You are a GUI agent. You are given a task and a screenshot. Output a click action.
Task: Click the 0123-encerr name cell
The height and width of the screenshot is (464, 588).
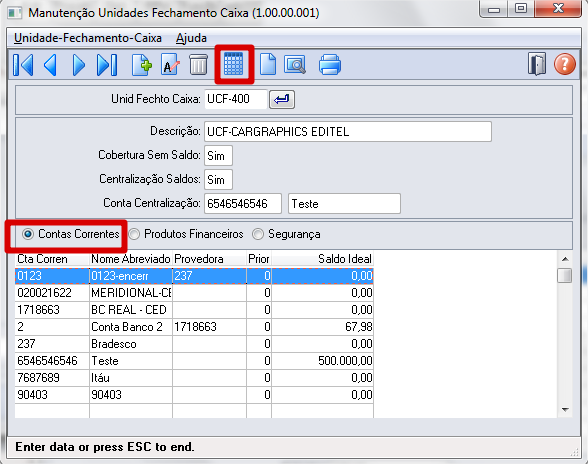click(130, 276)
